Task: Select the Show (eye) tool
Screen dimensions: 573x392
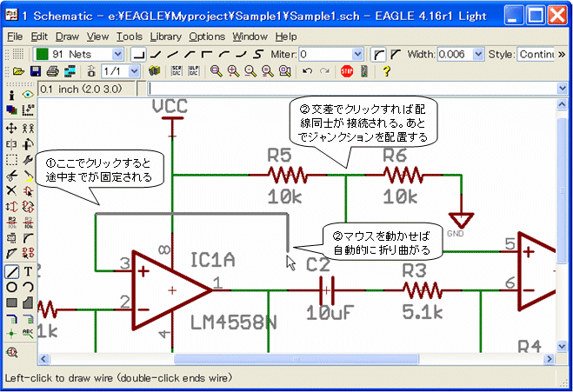Action: click(28, 95)
